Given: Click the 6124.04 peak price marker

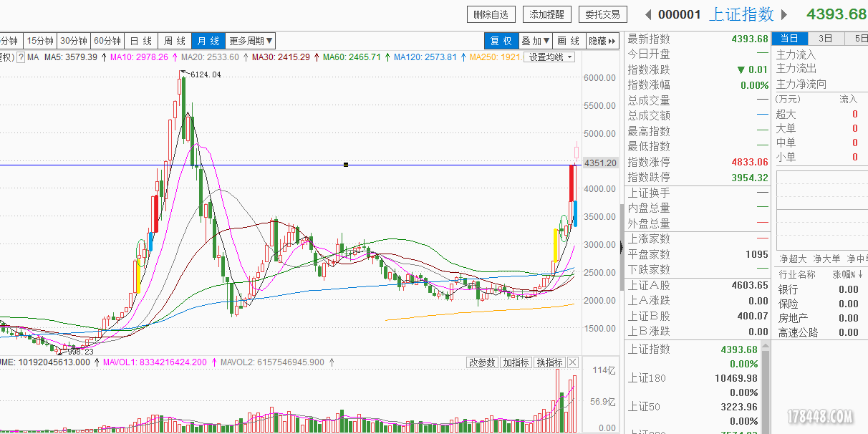Looking at the screenshot, I should point(205,74).
